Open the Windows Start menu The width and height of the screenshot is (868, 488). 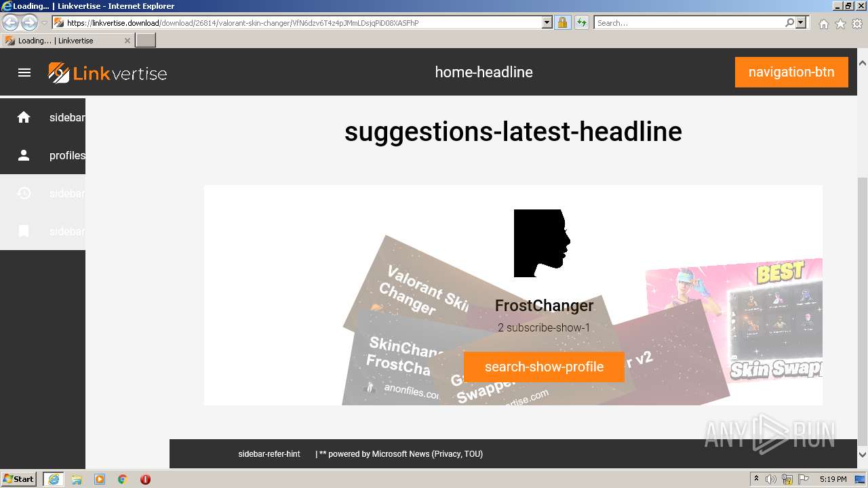pyautogui.click(x=19, y=479)
